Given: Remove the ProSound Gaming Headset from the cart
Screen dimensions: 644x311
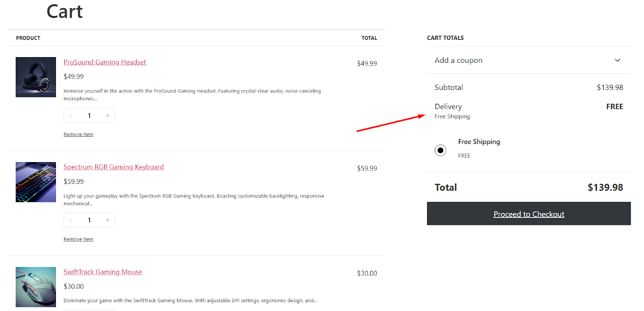Looking at the screenshot, I should pyautogui.click(x=78, y=134).
